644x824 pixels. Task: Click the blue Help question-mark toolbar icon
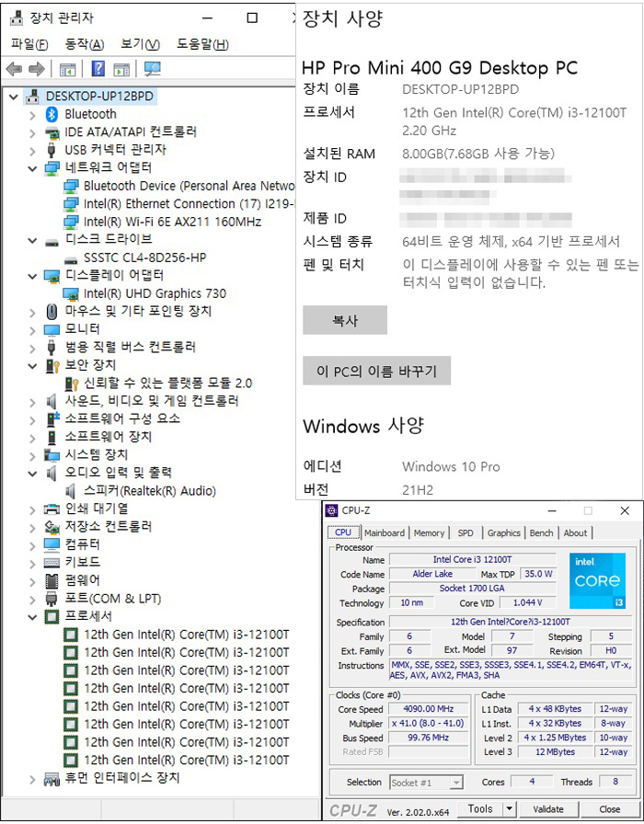coord(98,69)
